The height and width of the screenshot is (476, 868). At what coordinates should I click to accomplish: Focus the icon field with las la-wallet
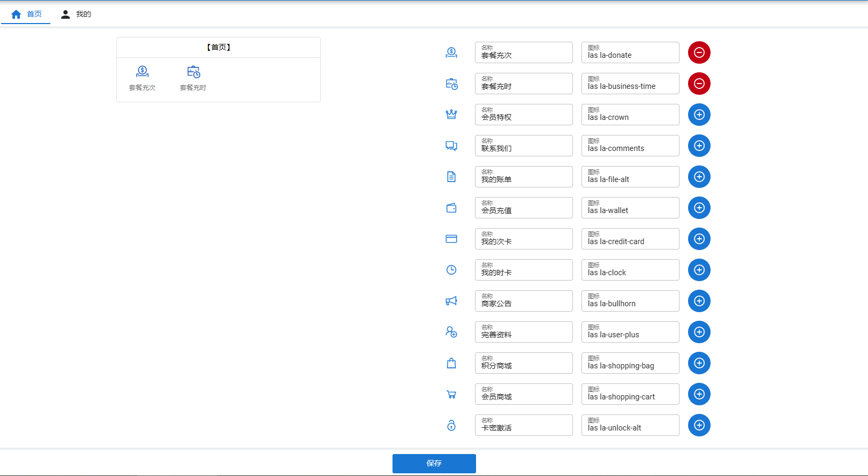point(630,208)
